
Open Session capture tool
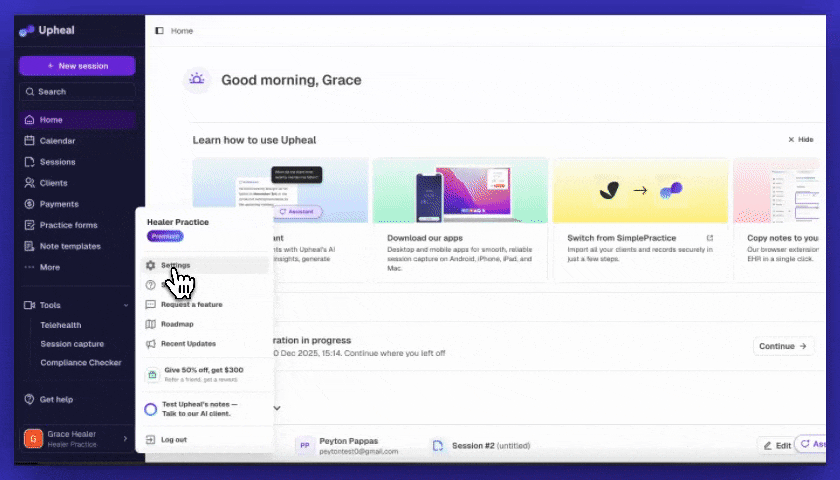click(x=72, y=344)
